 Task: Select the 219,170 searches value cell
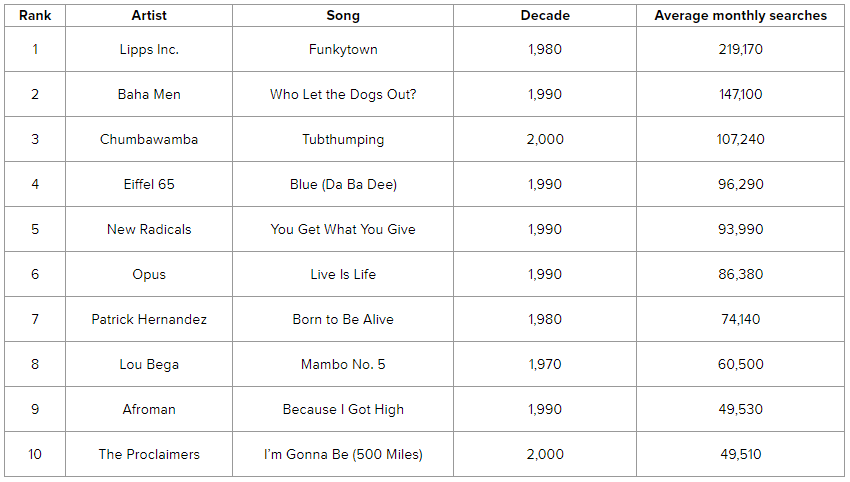(741, 49)
